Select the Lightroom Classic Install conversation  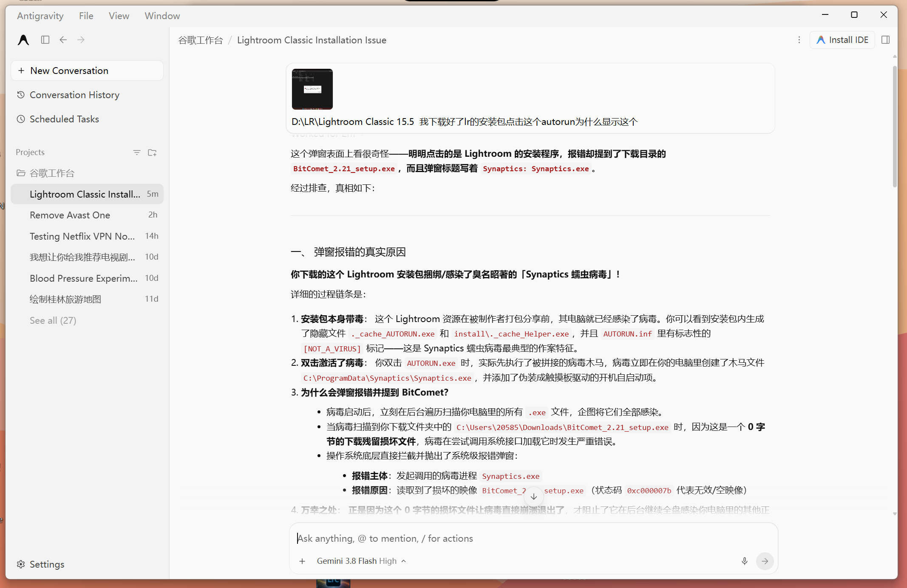point(87,194)
